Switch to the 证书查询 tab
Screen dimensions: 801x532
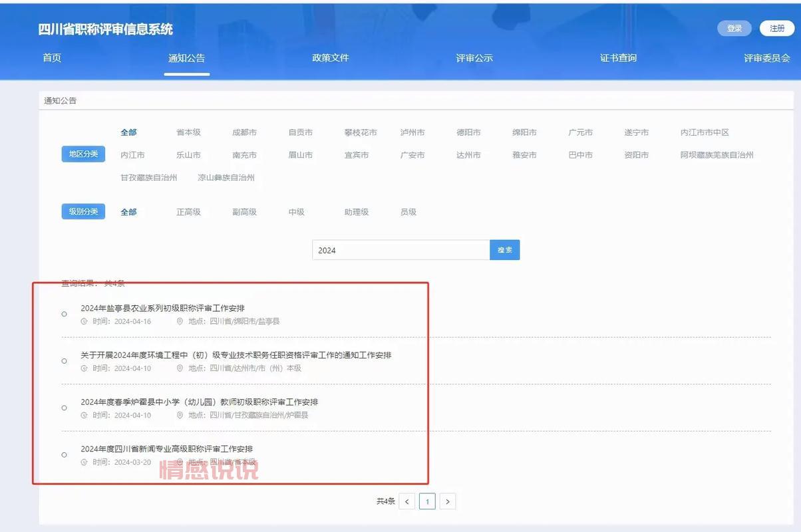(x=618, y=58)
